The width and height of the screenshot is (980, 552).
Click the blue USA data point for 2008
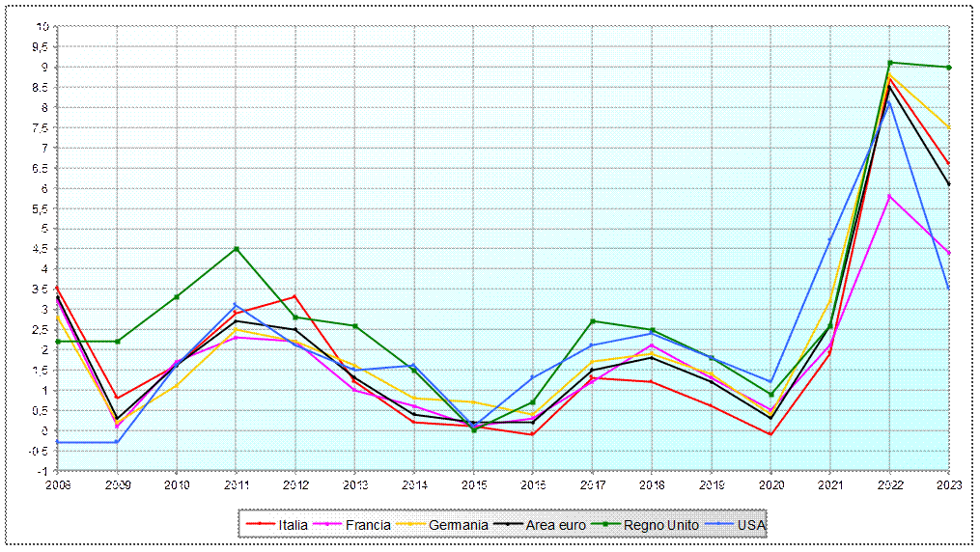pyautogui.click(x=58, y=442)
